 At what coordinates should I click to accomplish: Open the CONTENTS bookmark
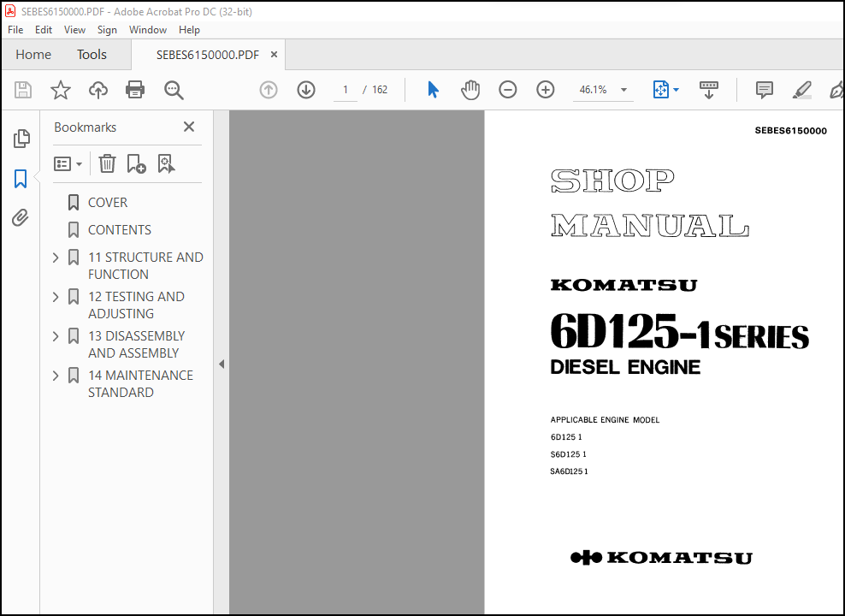120,230
